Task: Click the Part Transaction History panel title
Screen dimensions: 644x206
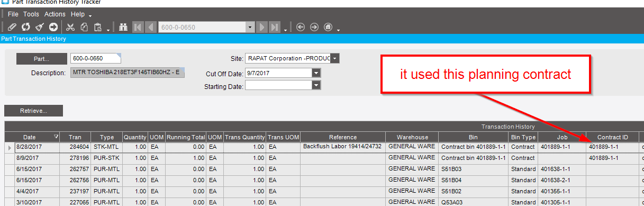Action: 34,39
